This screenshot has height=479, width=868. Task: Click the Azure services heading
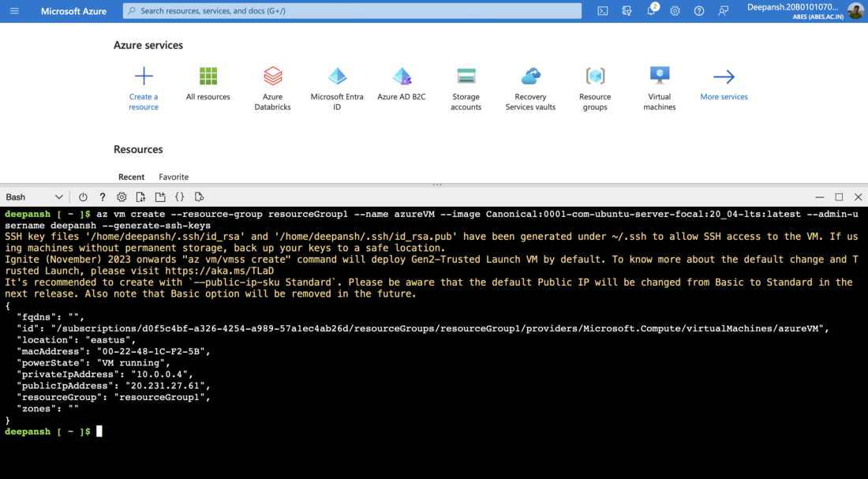pos(148,46)
